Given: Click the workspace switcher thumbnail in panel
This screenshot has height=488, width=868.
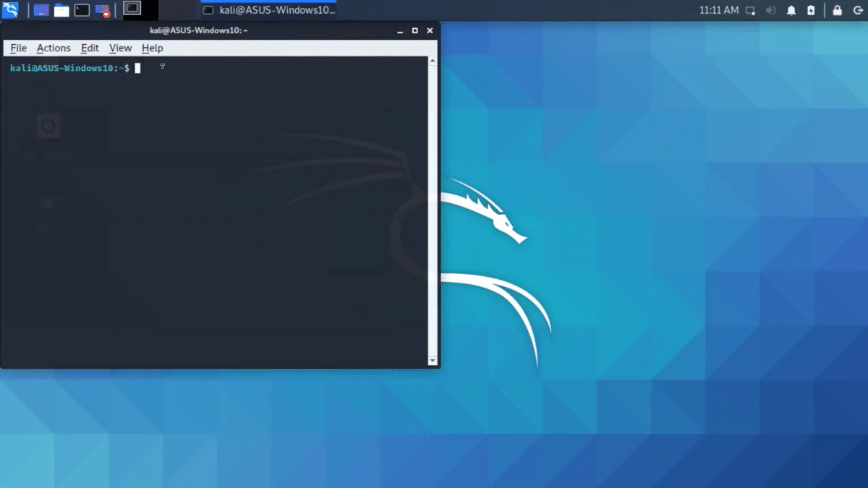Looking at the screenshot, I should click(x=132, y=9).
